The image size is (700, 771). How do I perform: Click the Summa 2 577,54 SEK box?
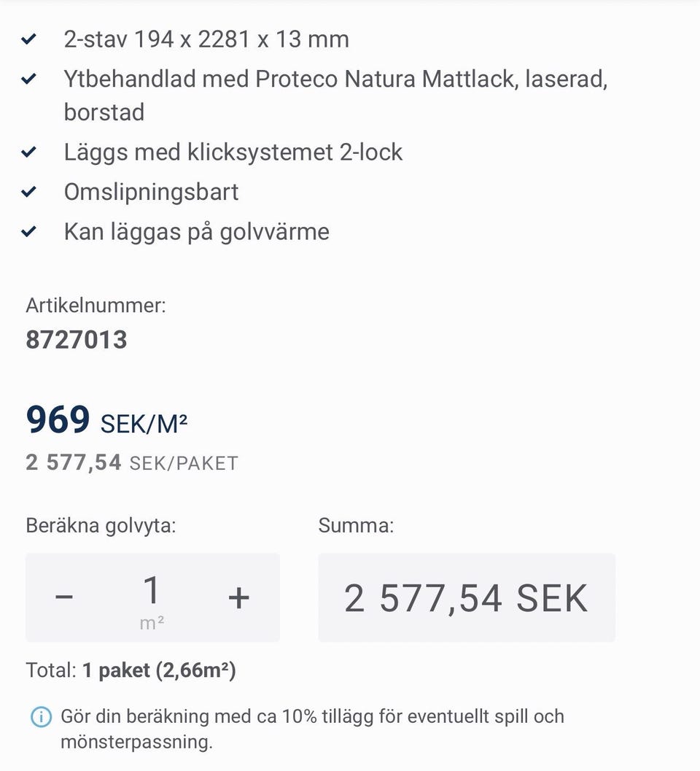467,597
